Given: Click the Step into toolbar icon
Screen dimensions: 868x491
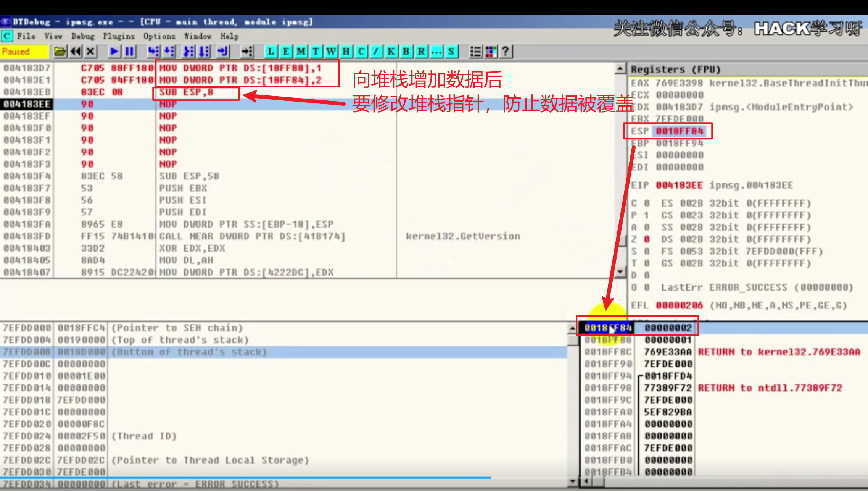Looking at the screenshot, I should [153, 51].
